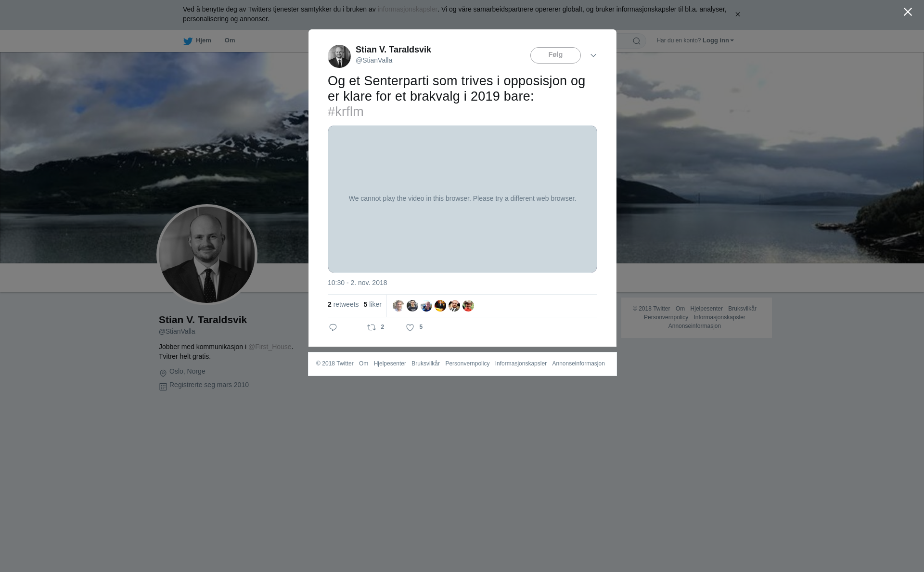Close the tweet overlay with large X
The height and width of the screenshot is (572, 924).
908,12
